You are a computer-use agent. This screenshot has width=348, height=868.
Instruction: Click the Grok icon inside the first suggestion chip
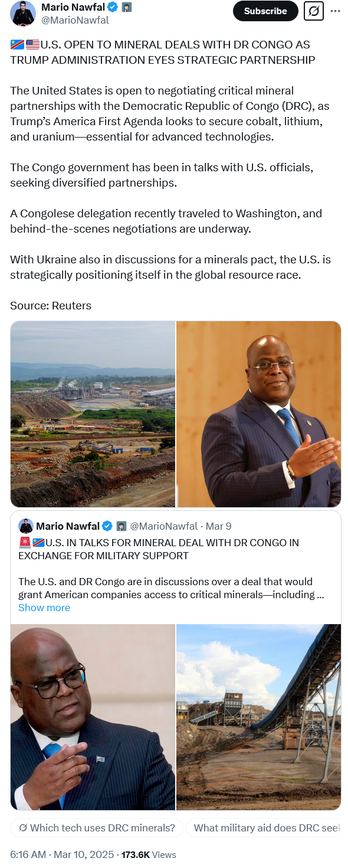point(23,828)
